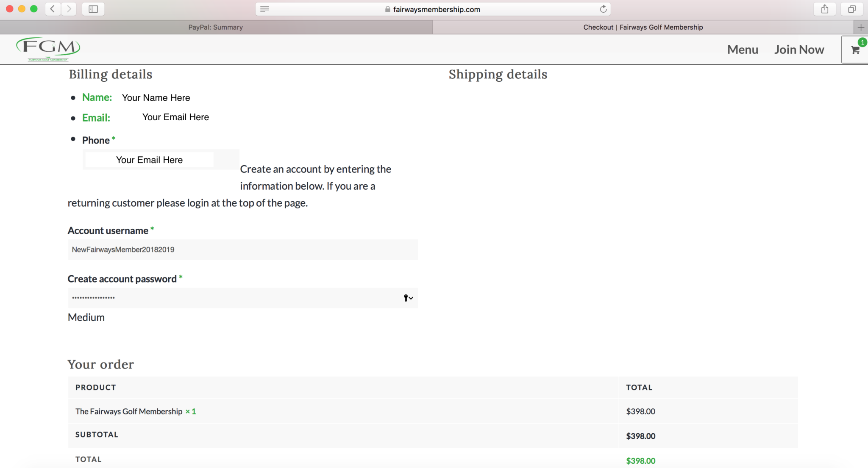Viewport: 868px width, 468px height.
Task: Click the FGM logo
Action: [48, 49]
